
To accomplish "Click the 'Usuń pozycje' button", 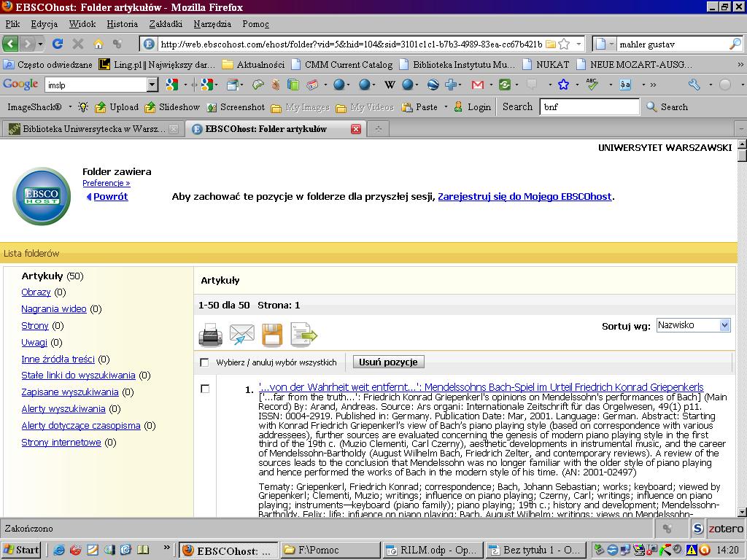I will pyautogui.click(x=388, y=362).
